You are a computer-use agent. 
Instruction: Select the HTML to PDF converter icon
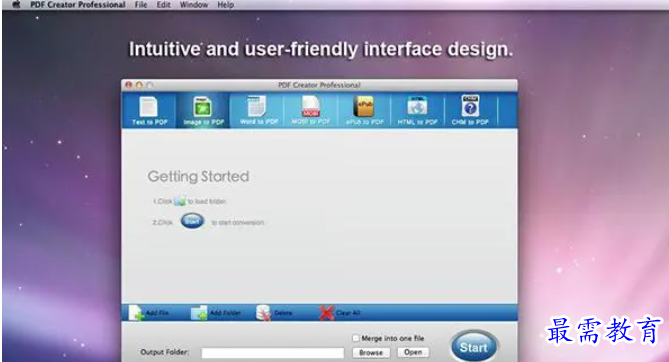pos(417,110)
